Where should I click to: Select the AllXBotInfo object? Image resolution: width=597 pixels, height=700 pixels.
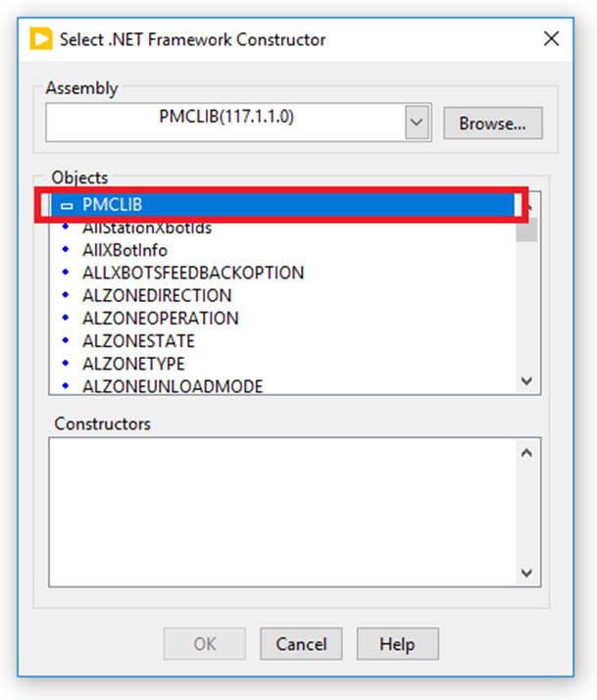pyautogui.click(x=124, y=250)
